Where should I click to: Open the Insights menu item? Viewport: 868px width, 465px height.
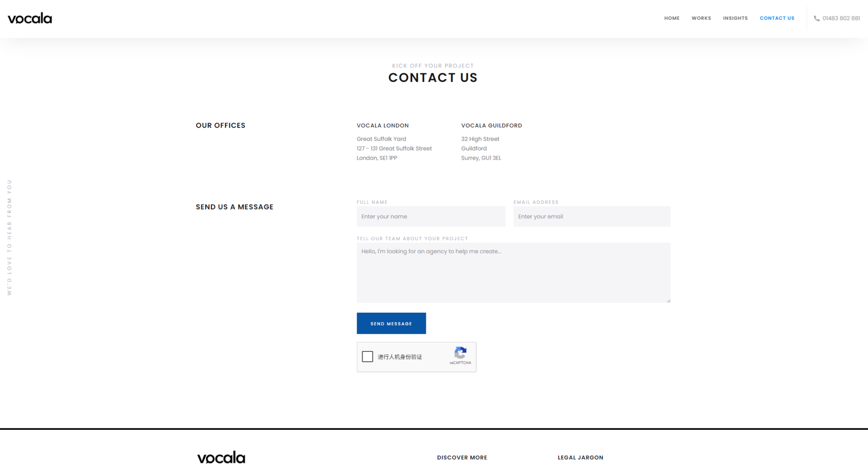pyautogui.click(x=735, y=19)
